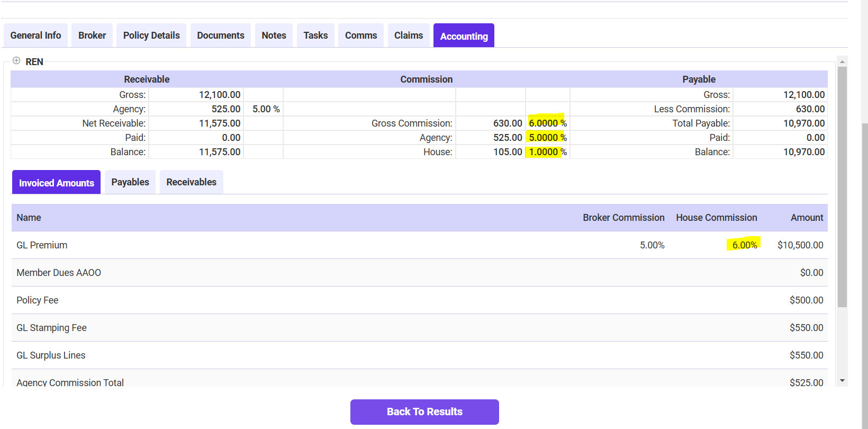
Task: Click the Back To Results button
Action: 424,412
